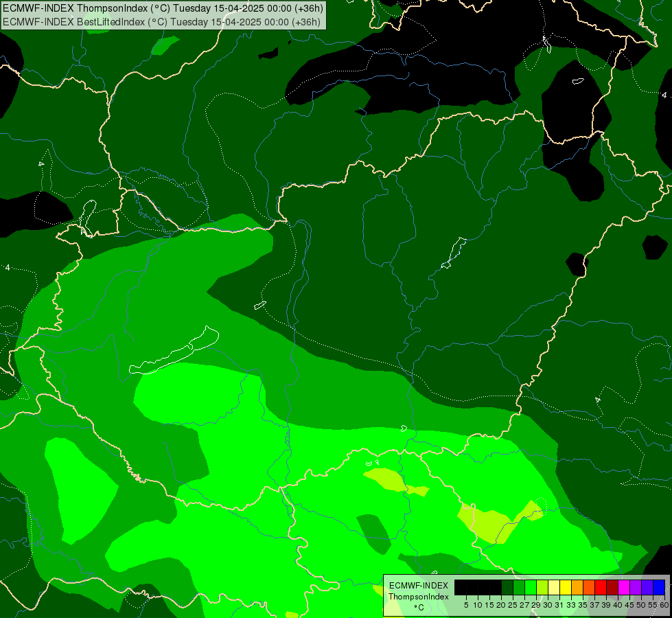The image size is (672, 618).
Task: Click the legend tick value 29
Action: coord(536,605)
